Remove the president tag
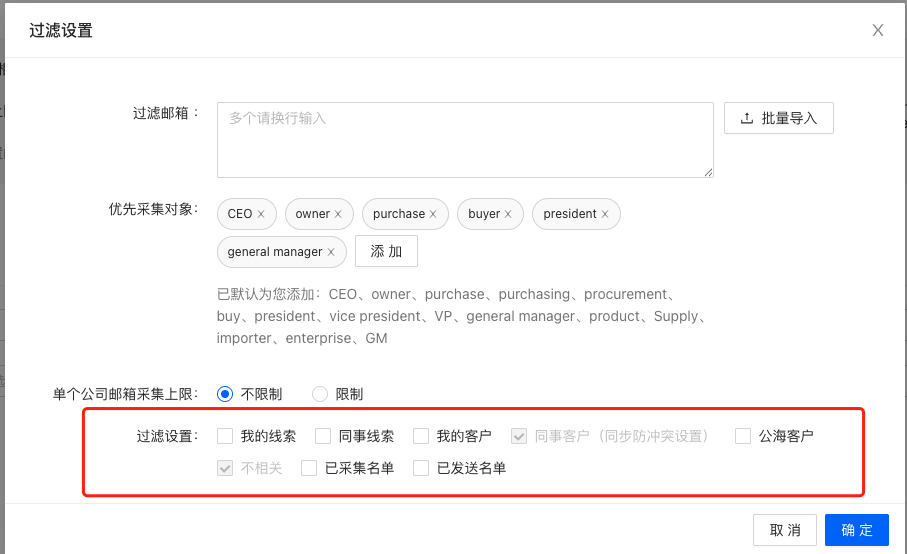The image size is (907, 554). tap(605, 214)
